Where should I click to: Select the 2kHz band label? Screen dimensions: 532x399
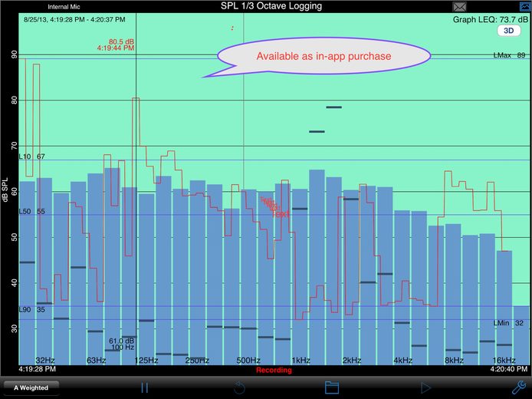352,361
